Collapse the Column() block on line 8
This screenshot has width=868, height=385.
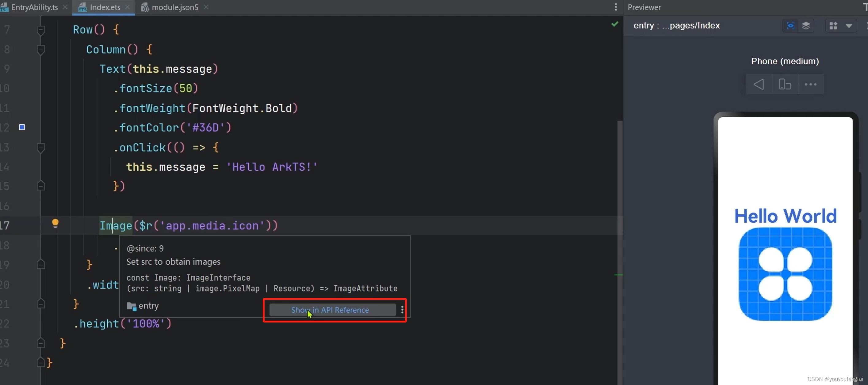click(x=41, y=50)
